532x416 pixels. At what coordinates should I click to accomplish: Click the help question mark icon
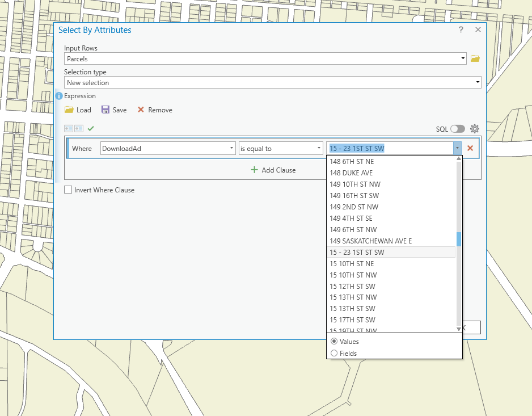click(x=461, y=30)
